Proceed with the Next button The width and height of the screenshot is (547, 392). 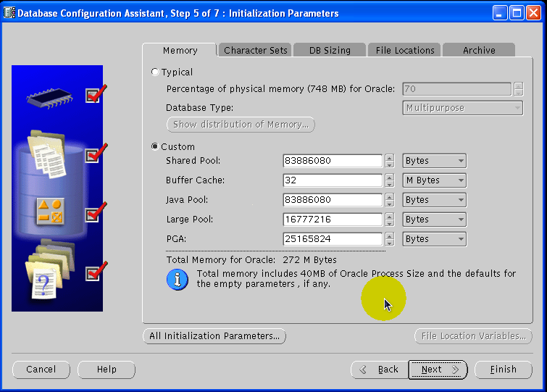(x=438, y=370)
